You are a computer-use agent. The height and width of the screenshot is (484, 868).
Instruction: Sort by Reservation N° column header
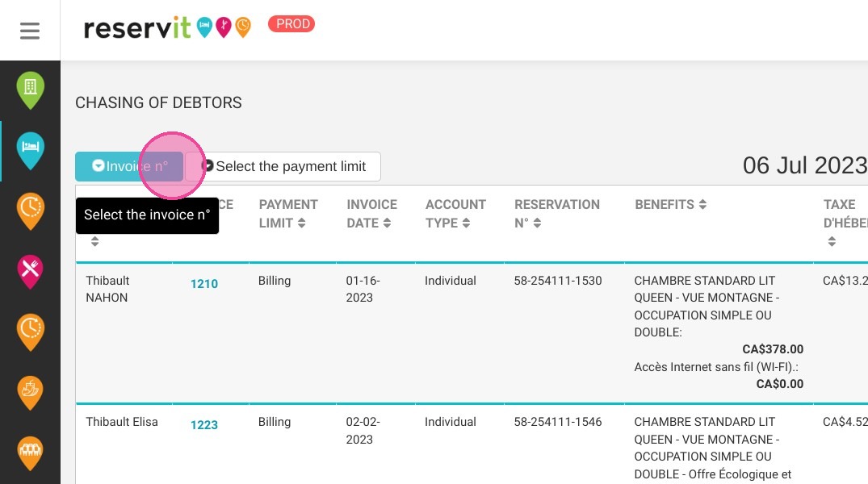[x=557, y=214]
